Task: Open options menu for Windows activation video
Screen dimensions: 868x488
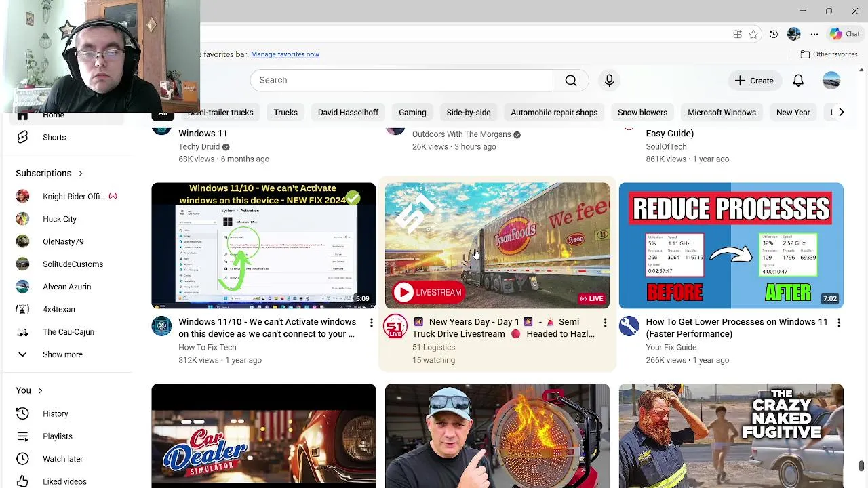Action: (371, 323)
